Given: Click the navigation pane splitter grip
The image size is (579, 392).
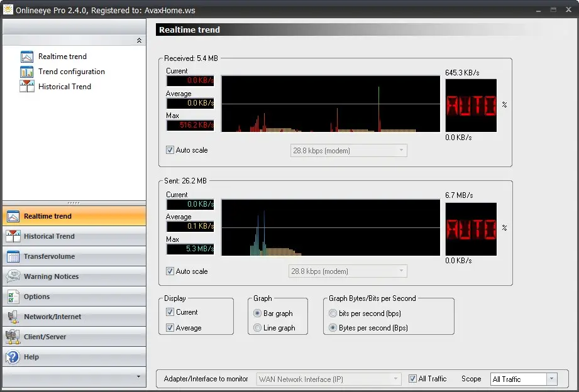Looking at the screenshot, I should point(74,203).
